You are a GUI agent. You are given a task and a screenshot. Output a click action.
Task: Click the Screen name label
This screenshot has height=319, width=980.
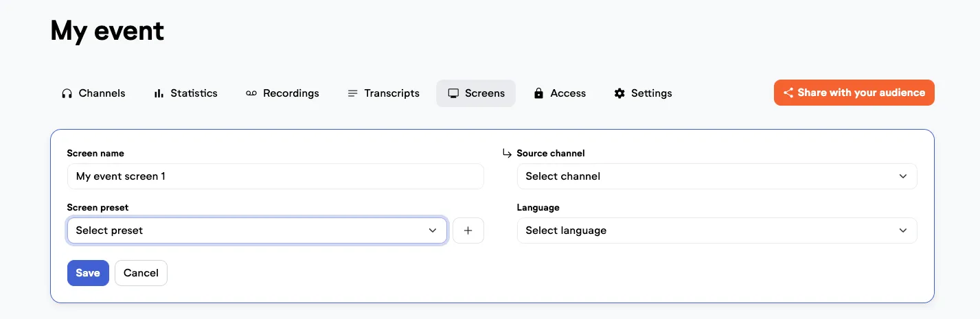95,153
